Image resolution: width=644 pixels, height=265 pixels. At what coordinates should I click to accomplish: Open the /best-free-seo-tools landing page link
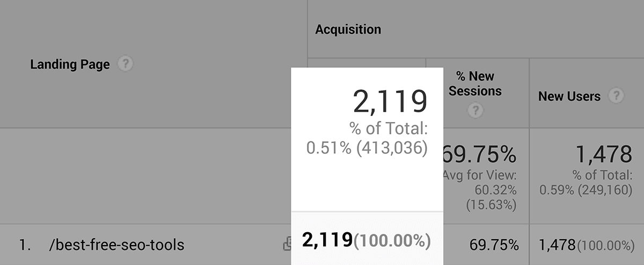click(116, 245)
